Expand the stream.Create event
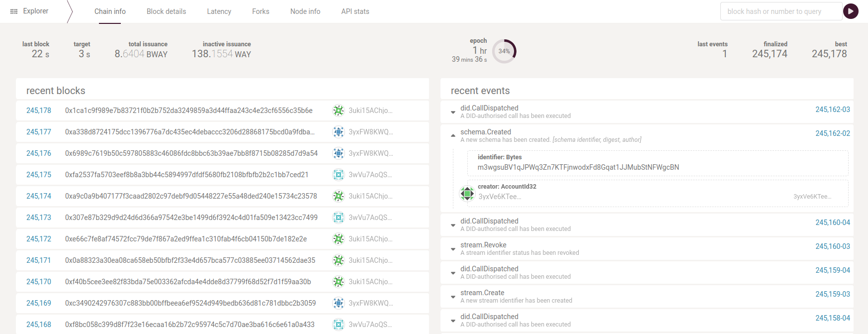This screenshot has height=334, width=868. click(x=453, y=297)
